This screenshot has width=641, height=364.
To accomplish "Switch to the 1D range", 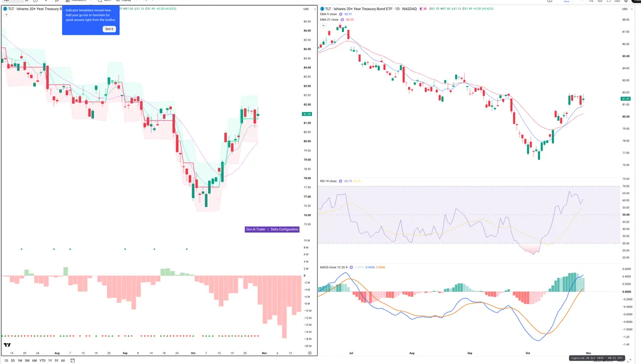I will pyautogui.click(x=6, y=361).
